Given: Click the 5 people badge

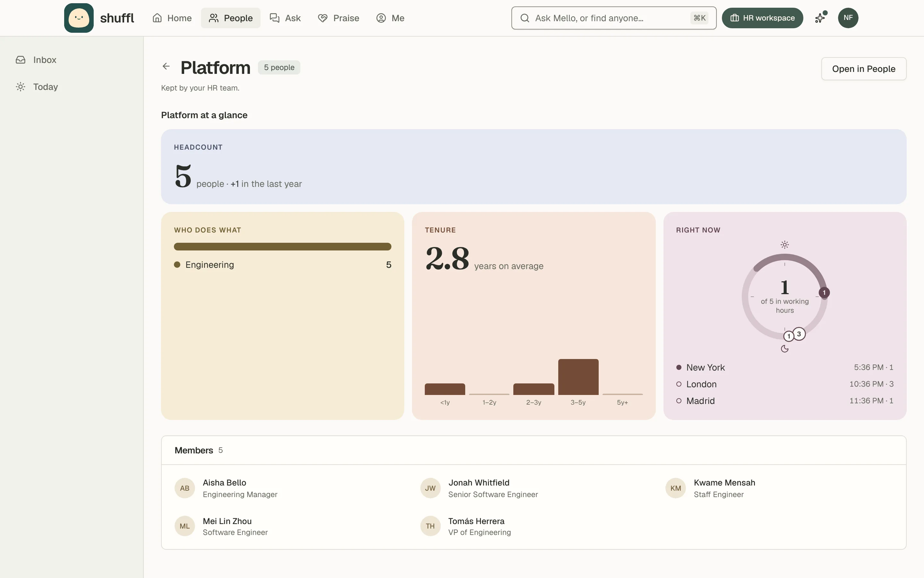Looking at the screenshot, I should 279,67.
